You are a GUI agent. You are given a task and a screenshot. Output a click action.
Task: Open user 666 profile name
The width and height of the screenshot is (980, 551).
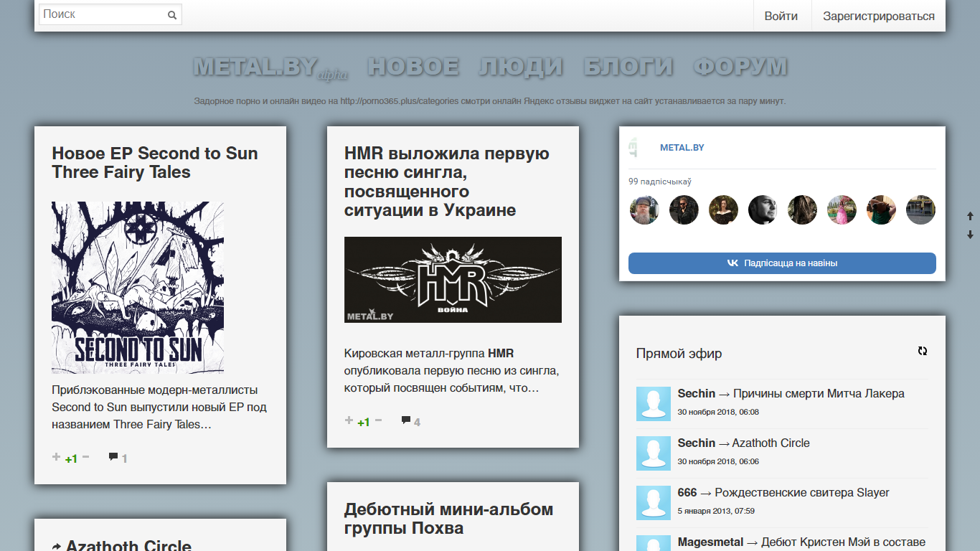tap(687, 492)
